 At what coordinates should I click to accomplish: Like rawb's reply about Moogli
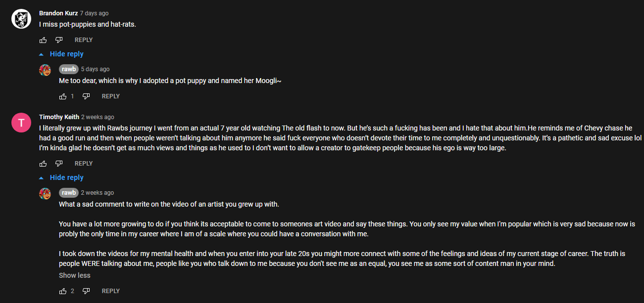click(x=63, y=96)
